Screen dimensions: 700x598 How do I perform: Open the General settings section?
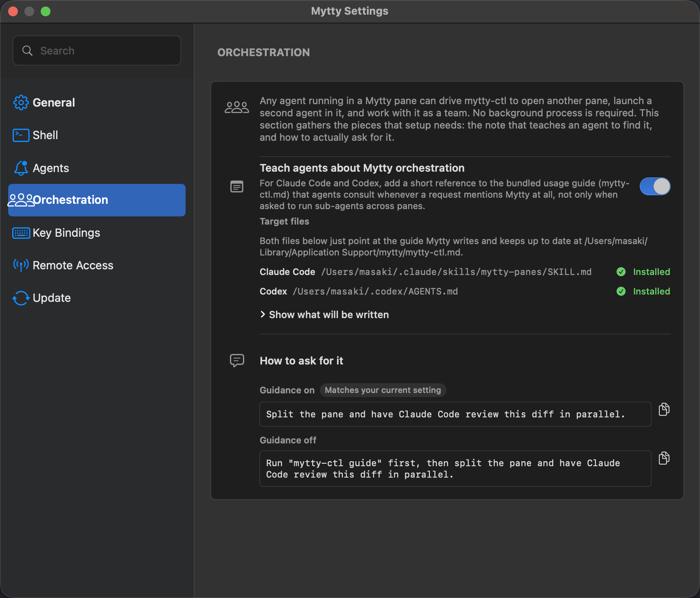point(97,103)
